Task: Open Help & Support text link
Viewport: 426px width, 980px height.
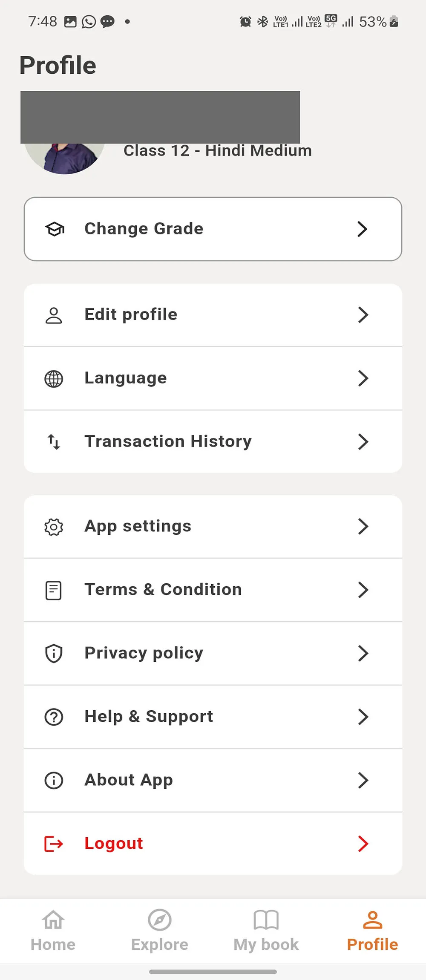Action: tap(149, 717)
